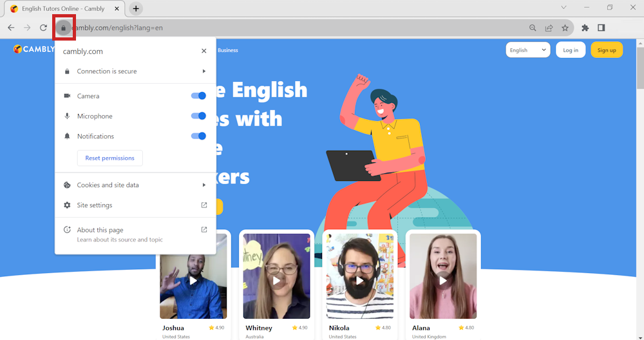Expand Cookies and site data
This screenshot has width=644, height=340.
135,185
